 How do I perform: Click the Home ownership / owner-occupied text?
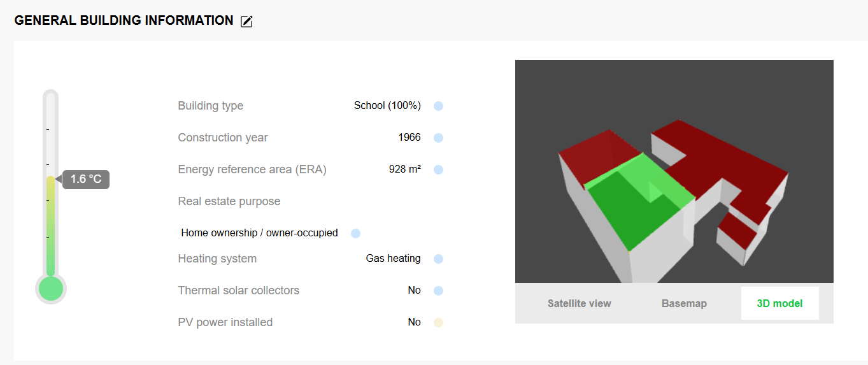[259, 233]
